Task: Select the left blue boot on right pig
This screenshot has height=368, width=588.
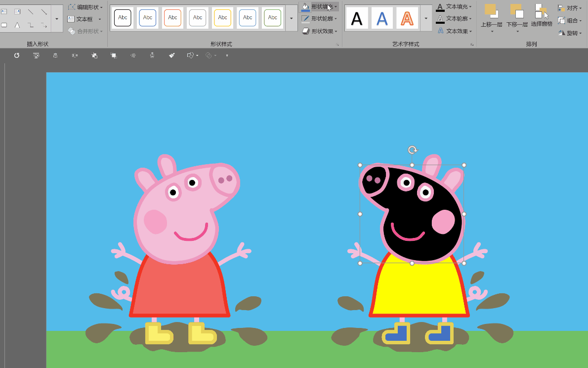Action: click(x=396, y=333)
